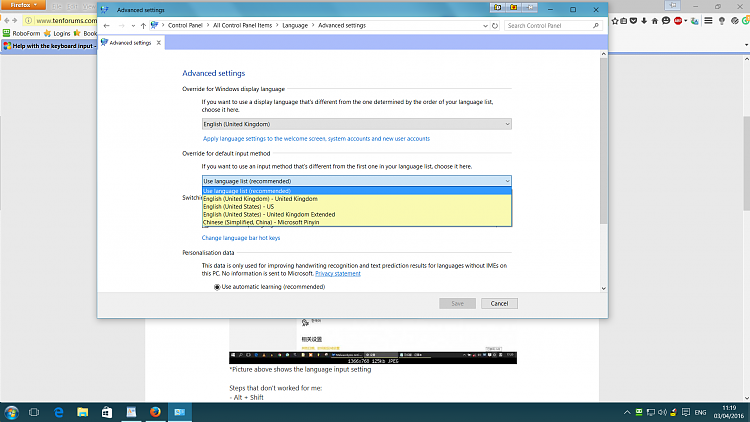Choose English (United States) - US option
This screenshot has height=422, width=750.
click(x=356, y=207)
